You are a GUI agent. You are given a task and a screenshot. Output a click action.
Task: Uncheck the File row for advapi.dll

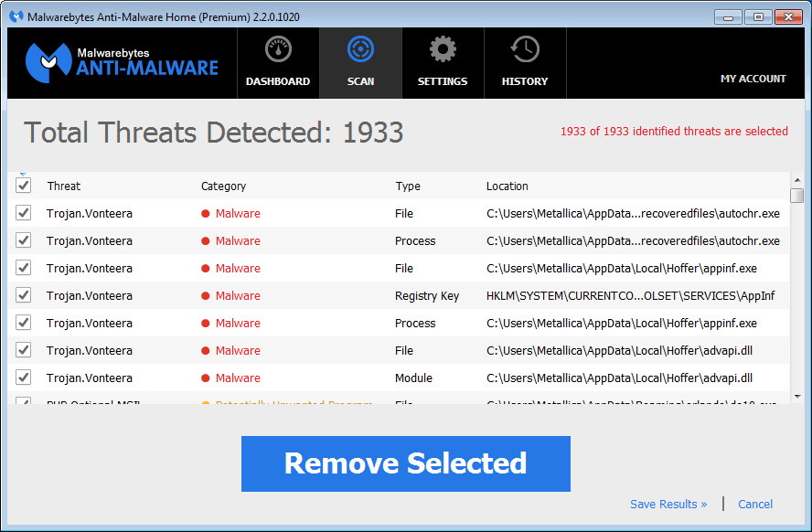point(23,350)
